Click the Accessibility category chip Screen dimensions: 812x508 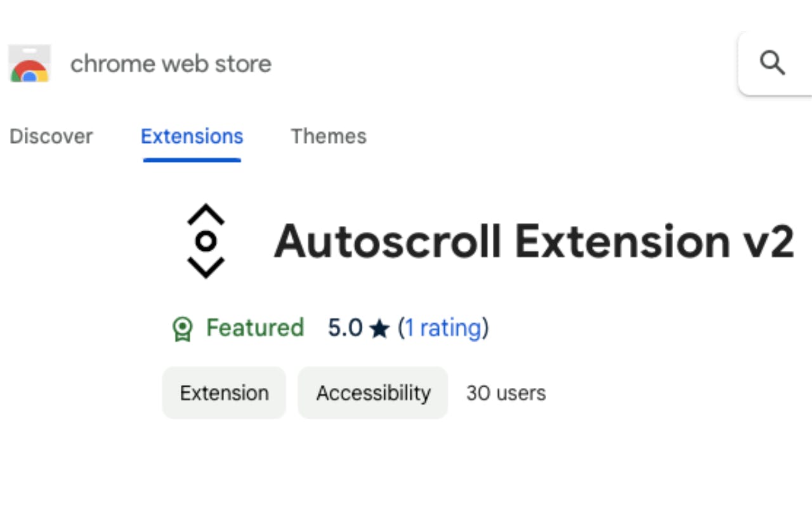tap(373, 393)
